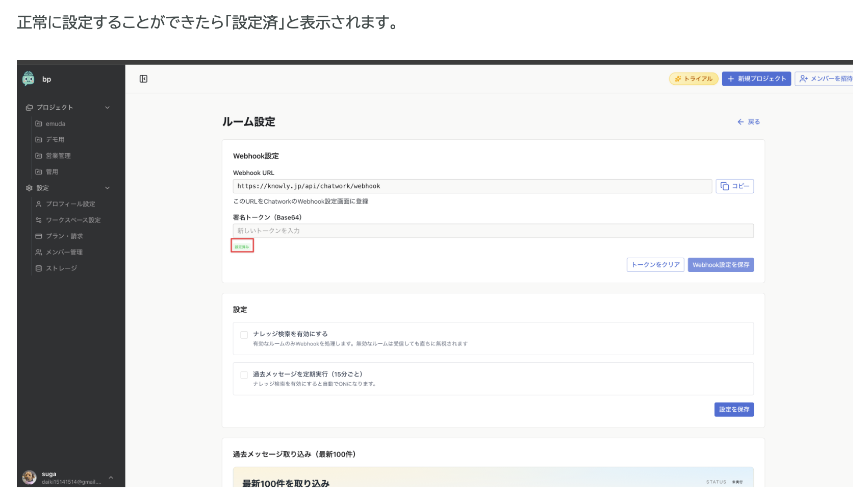The image size is (868, 499).
Task: Check 過去メッセージを定期実行（15分ごと）
Action: coord(244,375)
